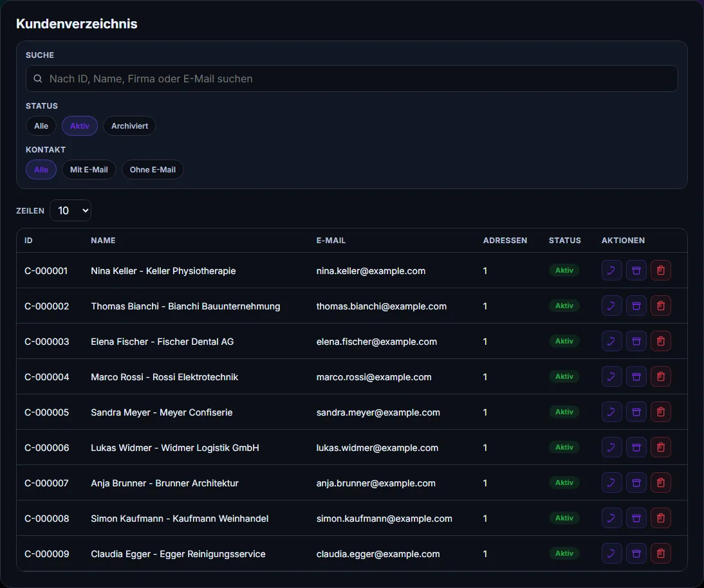The image size is (704, 588).
Task: Edit Sandra Meyer's customer record
Action: pos(611,412)
